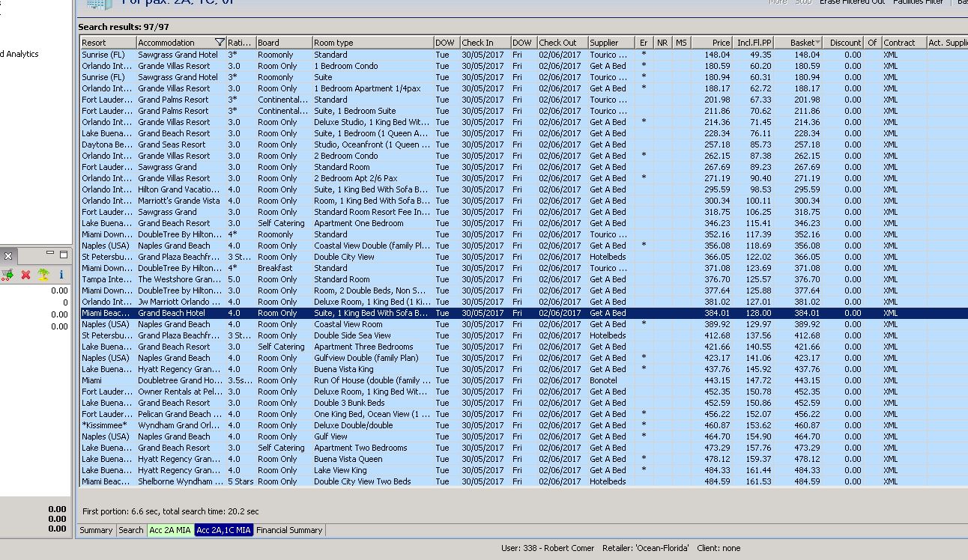Select the Studio, Oceanfront room row

click(x=524, y=144)
